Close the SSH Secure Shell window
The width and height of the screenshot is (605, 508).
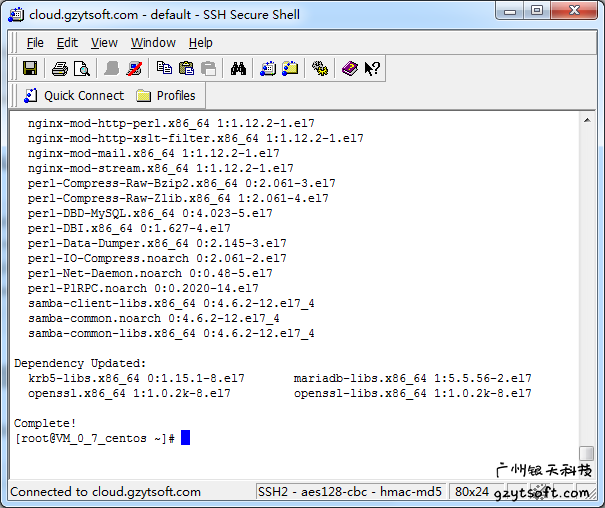[574, 11]
